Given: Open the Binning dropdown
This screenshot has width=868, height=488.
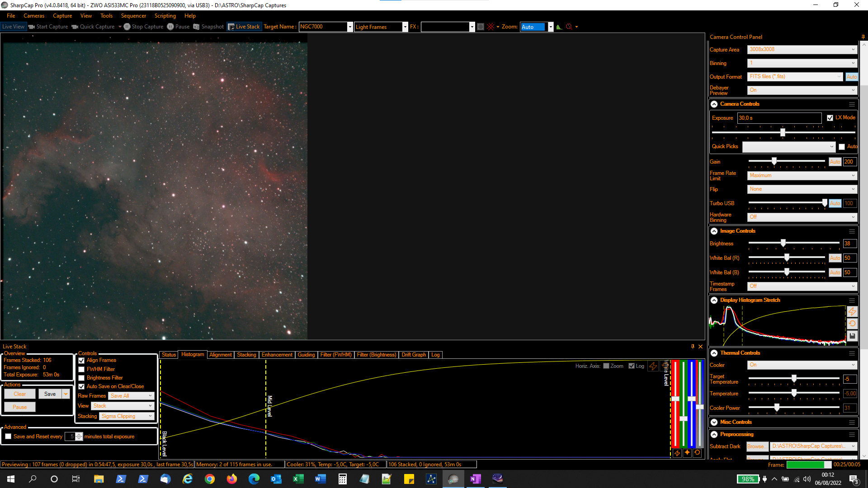Looking at the screenshot, I should coord(802,63).
